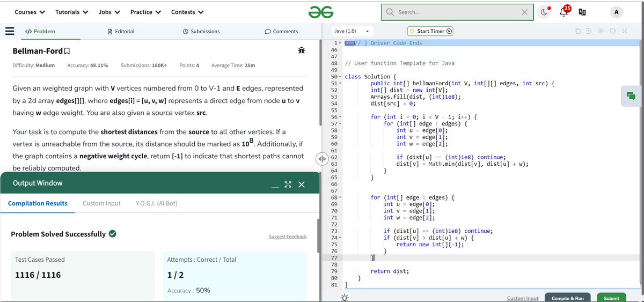Collapse class Solution at line 50
Viewport: 644px width, 302px height.
click(x=341, y=77)
